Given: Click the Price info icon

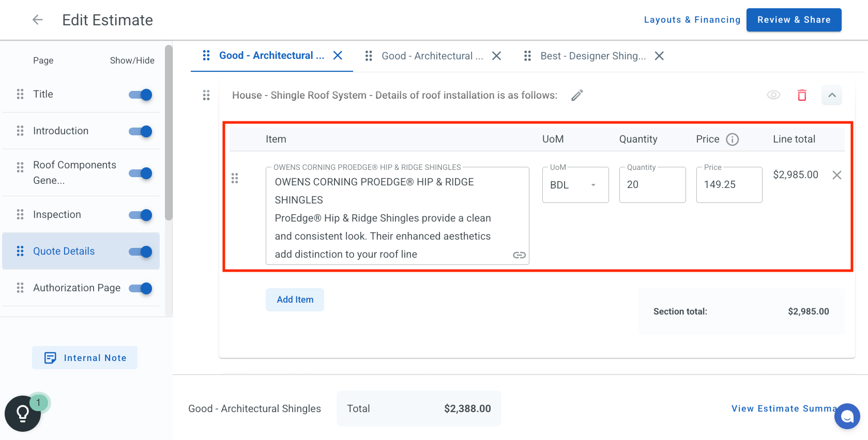Looking at the screenshot, I should click(732, 139).
